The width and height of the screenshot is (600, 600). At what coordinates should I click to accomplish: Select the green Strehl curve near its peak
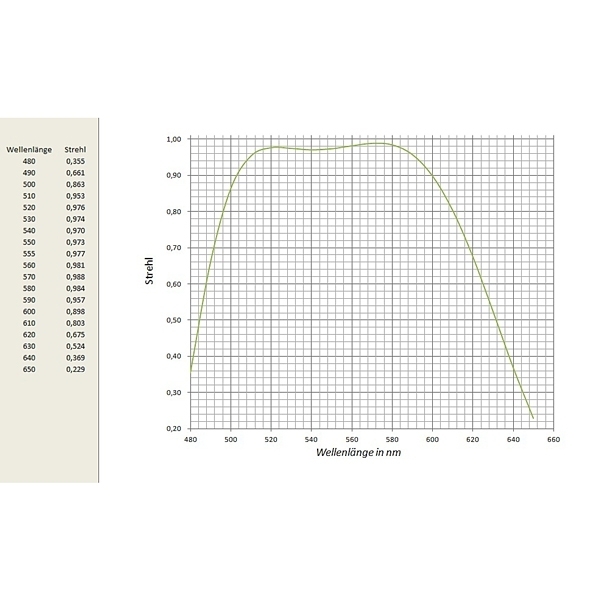click(x=378, y=143)
